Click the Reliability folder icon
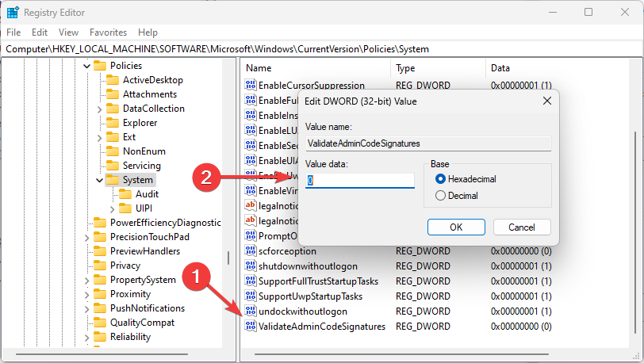644x363 pixels. tap(100, 337)
